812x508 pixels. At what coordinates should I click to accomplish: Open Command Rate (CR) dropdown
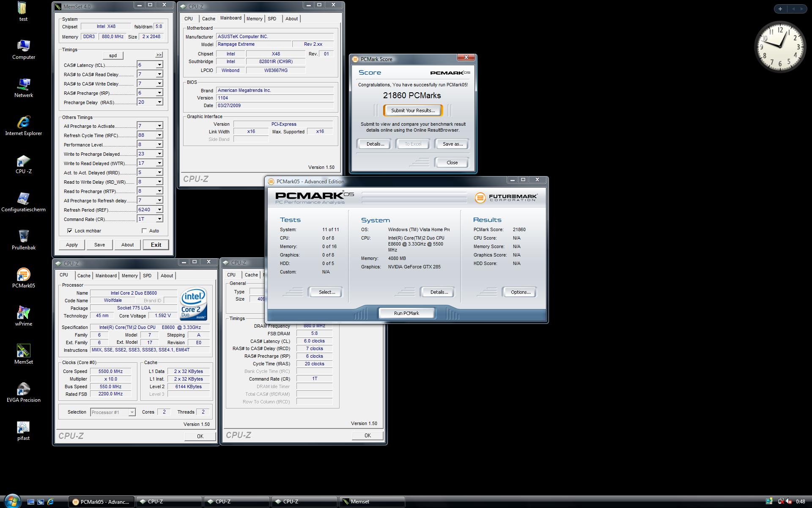[x=159, y=219]
